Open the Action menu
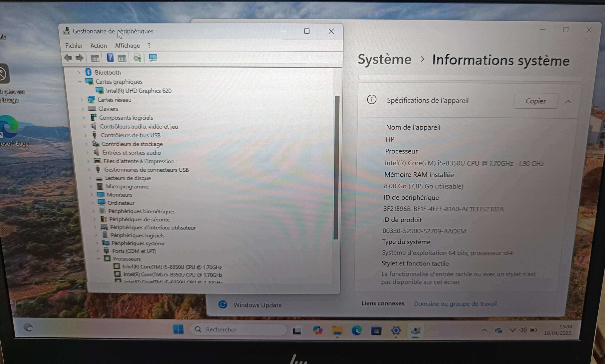The image size is (605, 364). (x=99, y=46)
